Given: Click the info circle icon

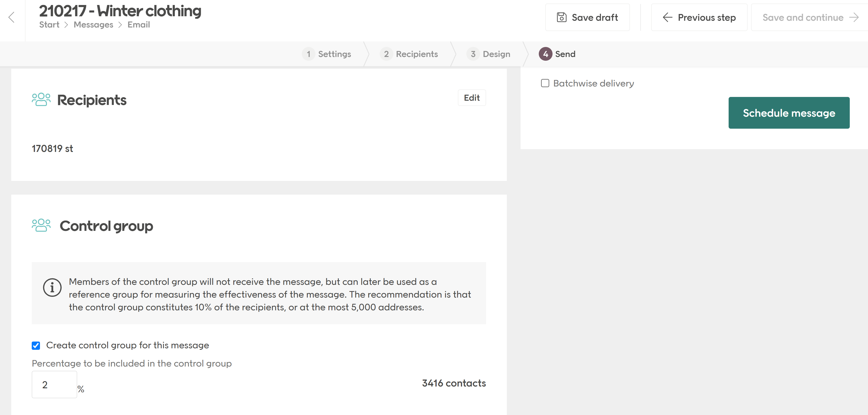Looking at the screenshot, I should 52,288.
